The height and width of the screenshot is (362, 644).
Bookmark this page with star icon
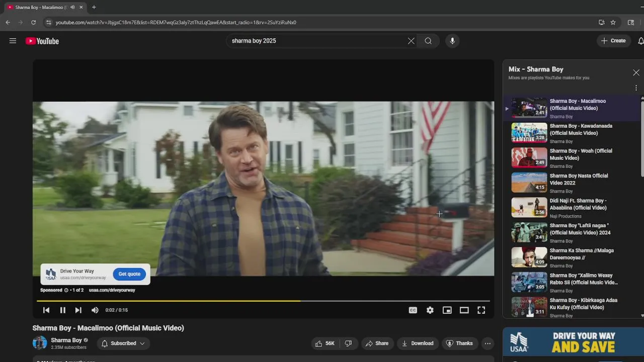[x=613, y=22]
